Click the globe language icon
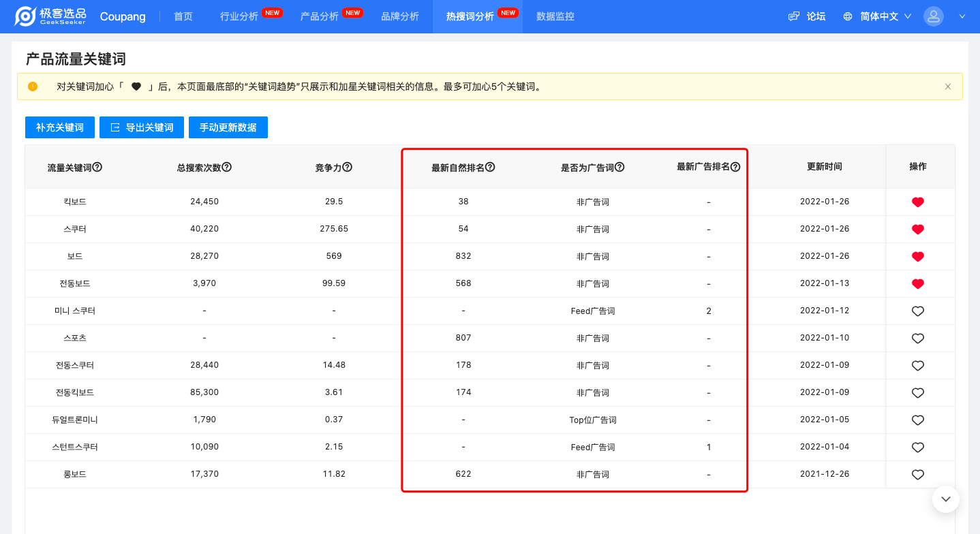 (848, 16)
